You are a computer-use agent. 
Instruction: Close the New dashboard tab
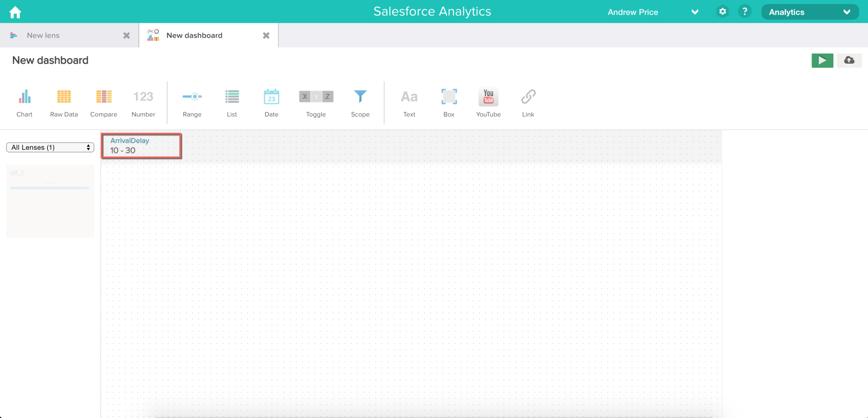[266, 35]
